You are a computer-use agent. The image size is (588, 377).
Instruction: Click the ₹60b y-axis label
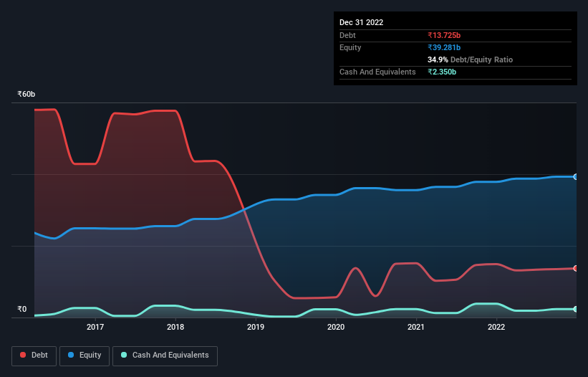coord(26,94)
